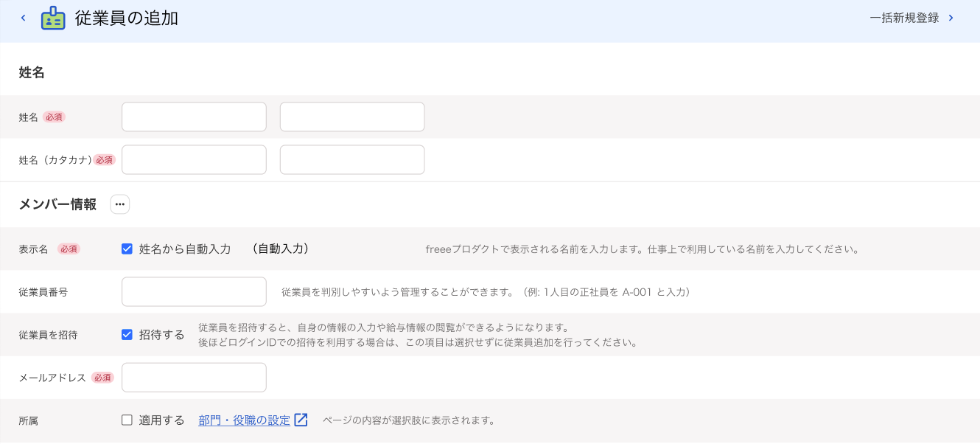The width and height of the screenshot is (980, 444).
Task: Click first 姓名（カタカナ）input field
Action: coord(194,159)
